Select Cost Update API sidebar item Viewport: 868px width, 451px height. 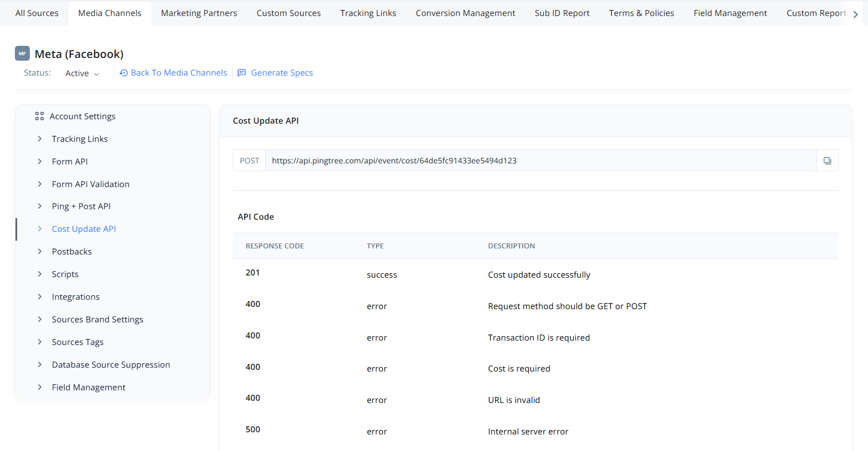pyautogui.click(x=84, y=229)
